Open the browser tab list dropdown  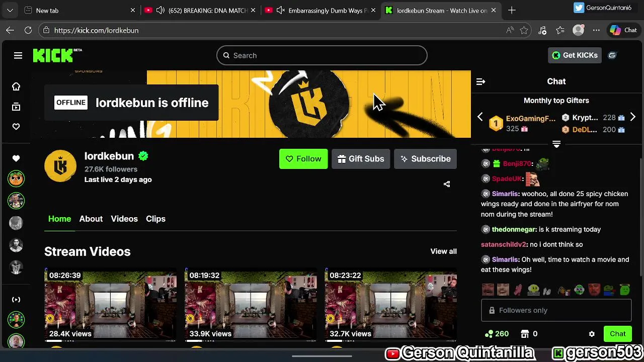tap(10, 10)
